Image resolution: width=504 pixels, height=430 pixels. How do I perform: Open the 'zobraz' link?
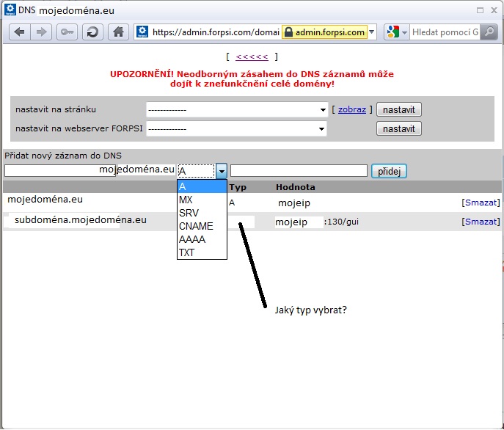click(x=351, y=110)
